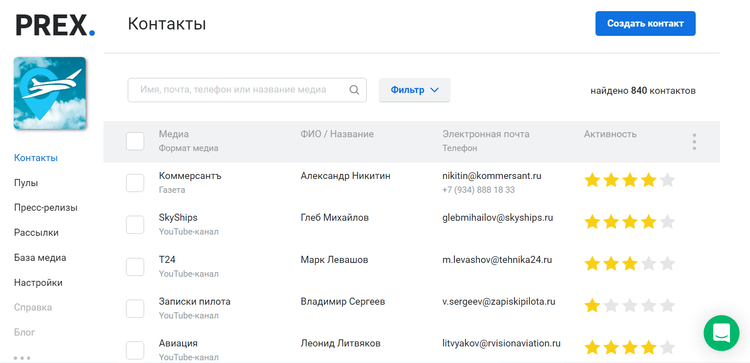Go to Пресс-релизы in sidebar
The height and width of the screenshot is (363, 750).
(x=46, y=208)
